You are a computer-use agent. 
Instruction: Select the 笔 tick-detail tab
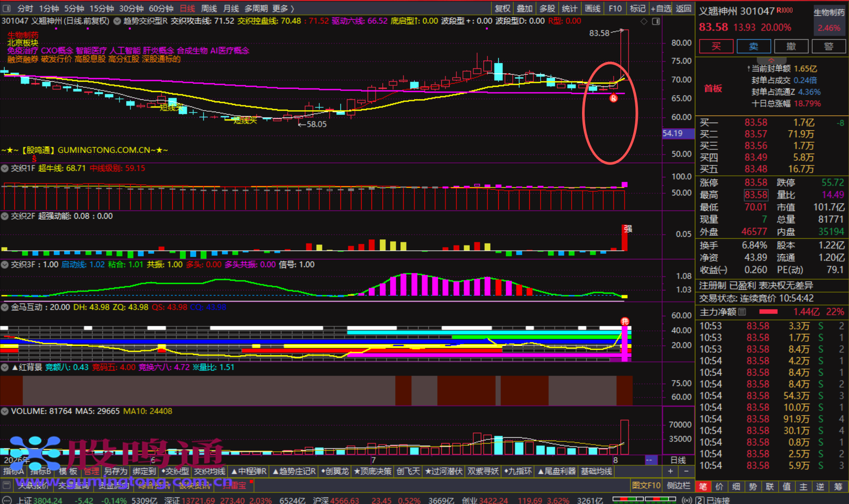click(x=703, y=486)
